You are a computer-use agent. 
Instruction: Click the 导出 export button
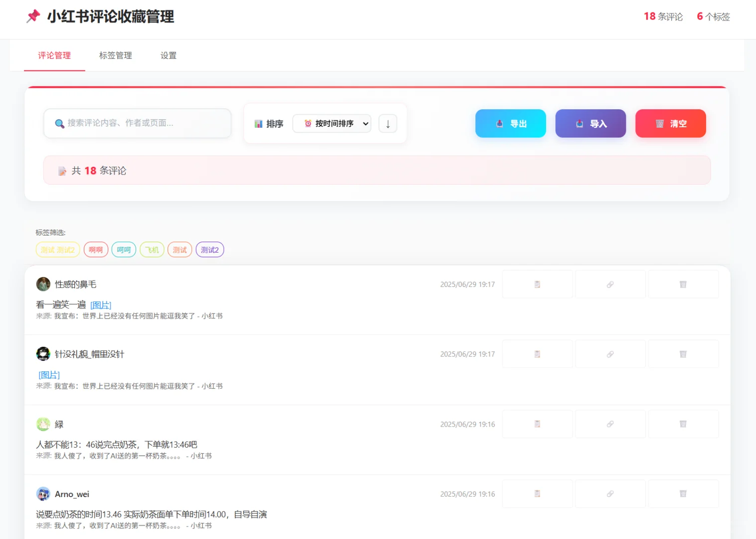(510, 123)
